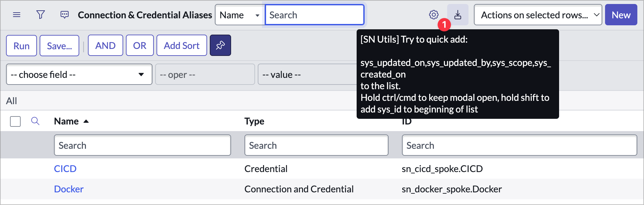The width and height of the screenshot is (644, 205).
Task: Open Actions on selected rows dropdown
Action: pyautogui.click(x=537, y=15)
